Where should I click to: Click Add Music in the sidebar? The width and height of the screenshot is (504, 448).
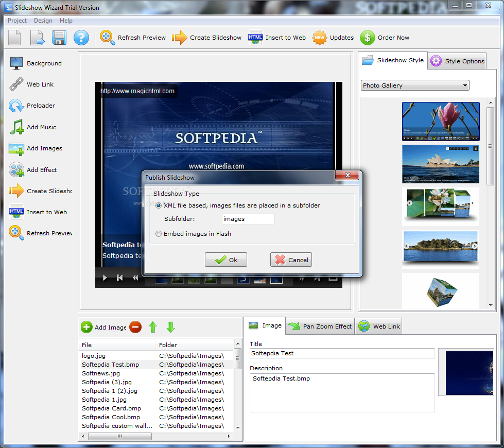(33, 127)
